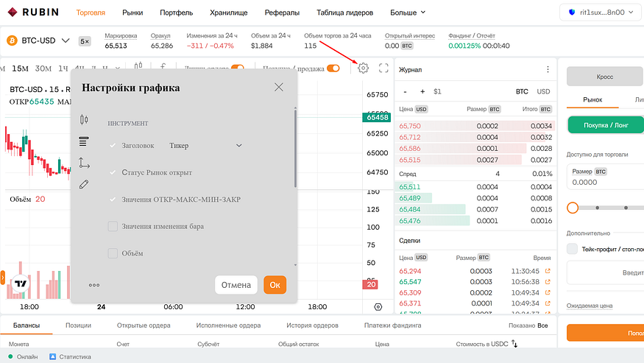
Task: Open 5× leverage selector
Action: 85,41
